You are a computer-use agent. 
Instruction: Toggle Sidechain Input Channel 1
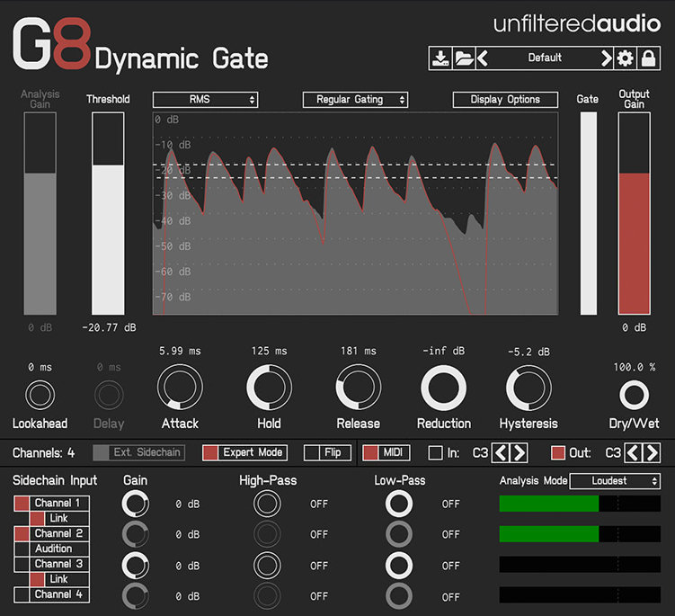pos(51,503)
